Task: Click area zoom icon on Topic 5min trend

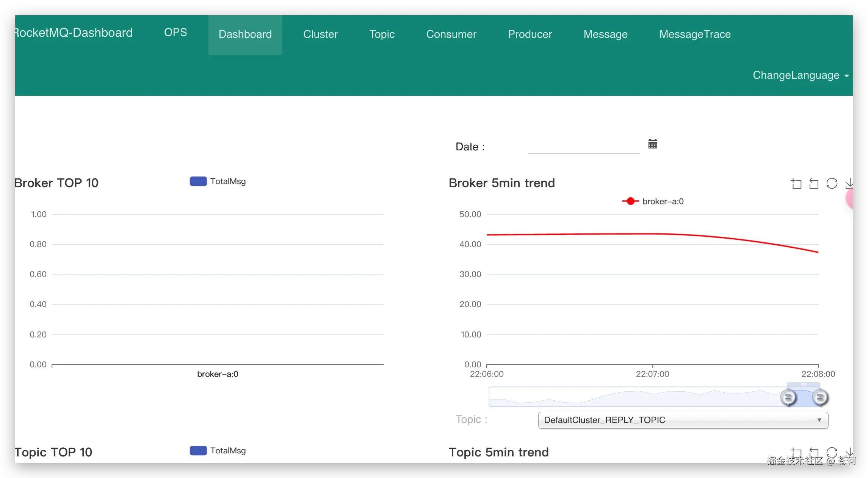Action: (796, 453)
